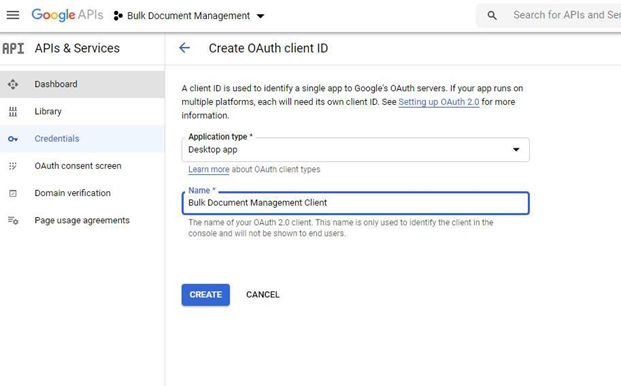The height and width of the screenshot is (386, 621).
Task: Click the Dashboard icon in sidebar
Action: 13,84
